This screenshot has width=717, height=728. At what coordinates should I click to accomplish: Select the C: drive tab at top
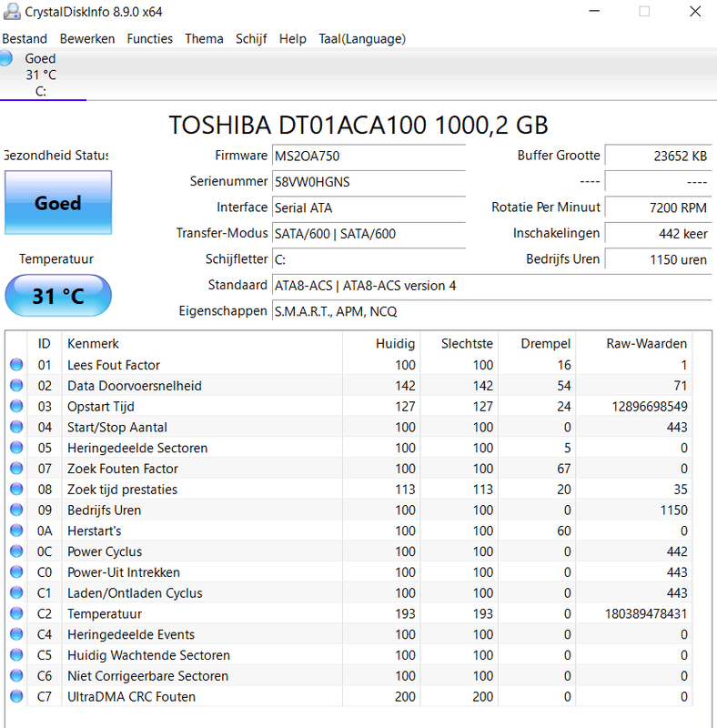coord(41,76)
